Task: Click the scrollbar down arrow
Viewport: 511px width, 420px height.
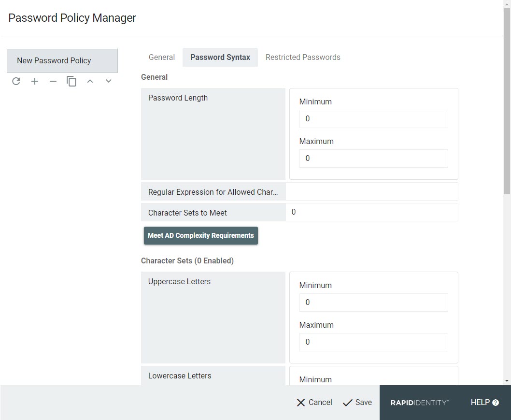Action: 507,380
